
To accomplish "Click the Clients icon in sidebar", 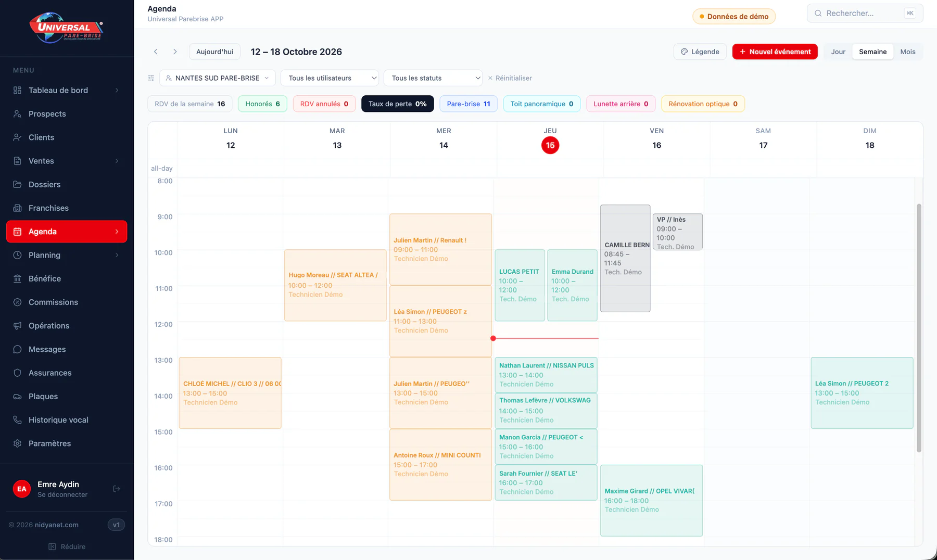I will tap(17, 137).
